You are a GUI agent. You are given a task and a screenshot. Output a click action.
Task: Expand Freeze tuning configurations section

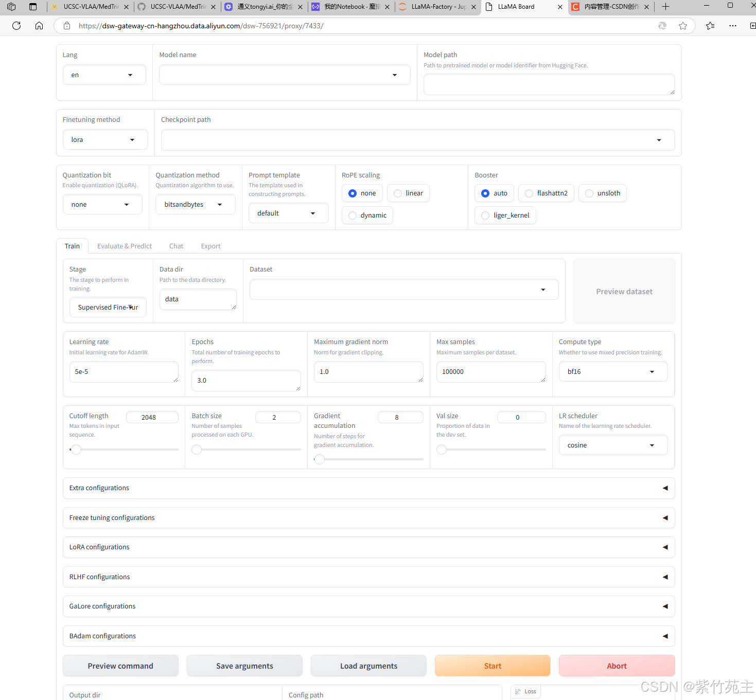368,518
